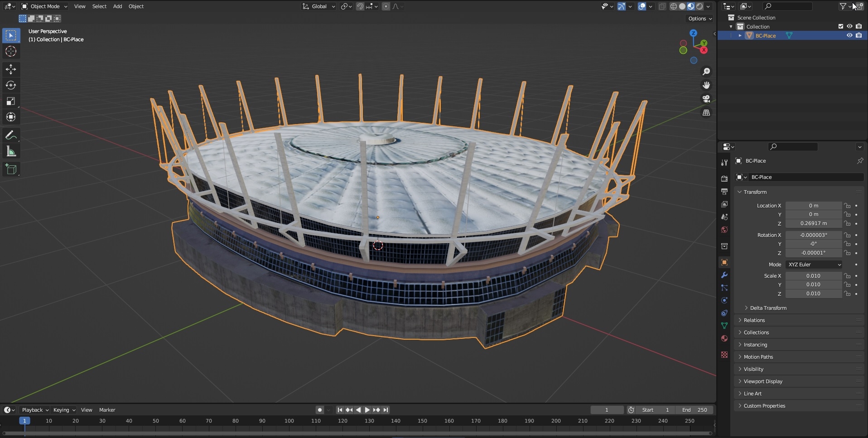
Task: Open the View menu in viewport header
Action: tap(80, 6)
